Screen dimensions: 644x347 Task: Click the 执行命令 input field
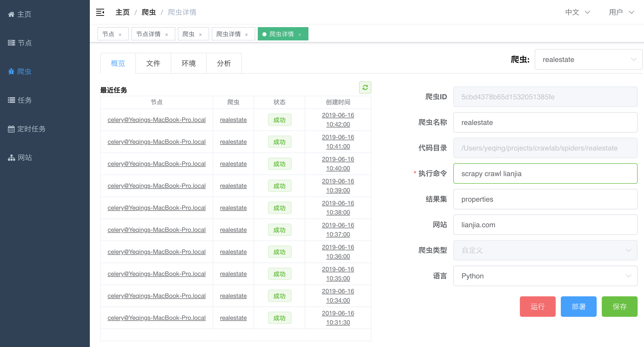point(545,174)
